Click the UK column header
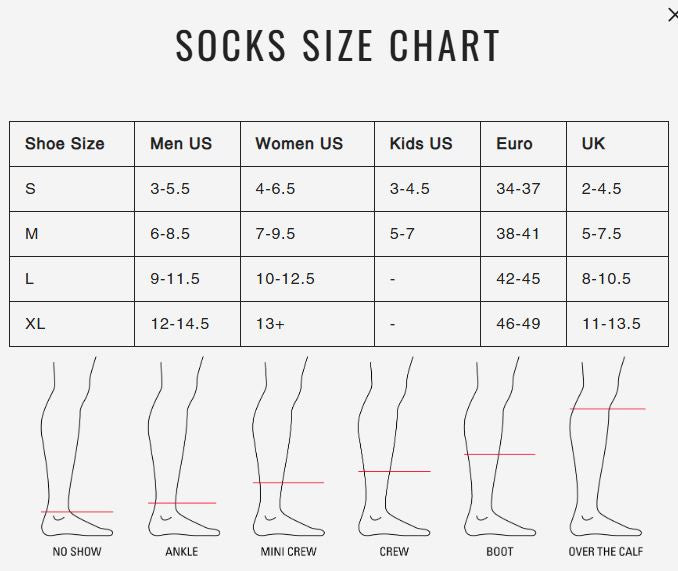Screen dimensions: 678x571 click(x=593, y=144)
